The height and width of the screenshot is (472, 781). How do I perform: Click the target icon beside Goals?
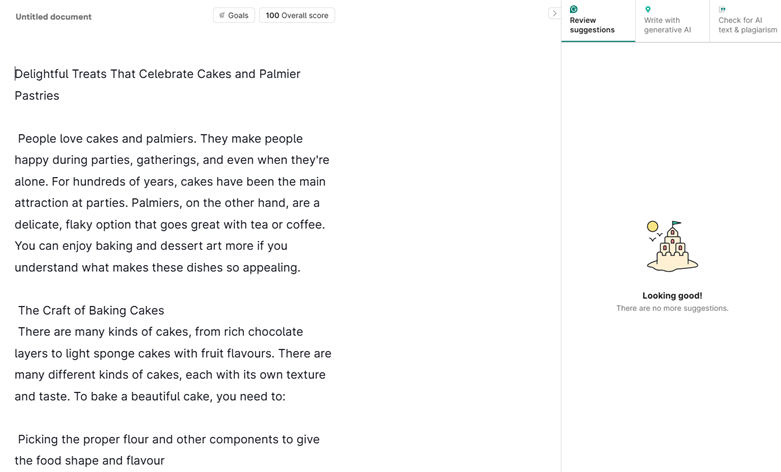pyautogui.click(x=222, y=15)
